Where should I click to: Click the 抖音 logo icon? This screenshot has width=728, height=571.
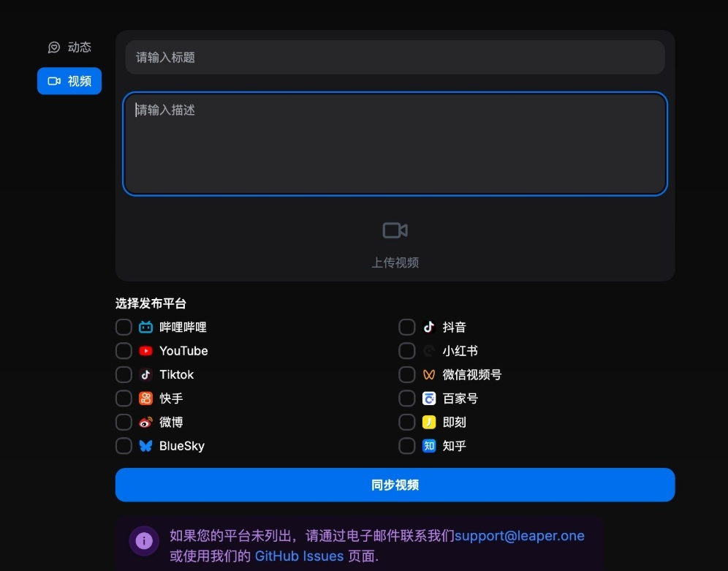[429, 328]
